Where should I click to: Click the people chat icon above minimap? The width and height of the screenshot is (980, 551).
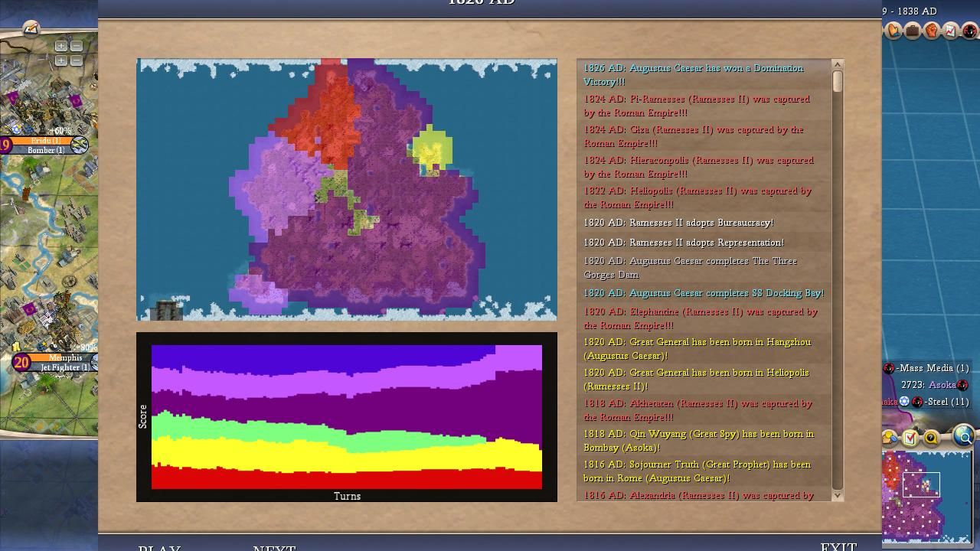[x=890, y=438]
